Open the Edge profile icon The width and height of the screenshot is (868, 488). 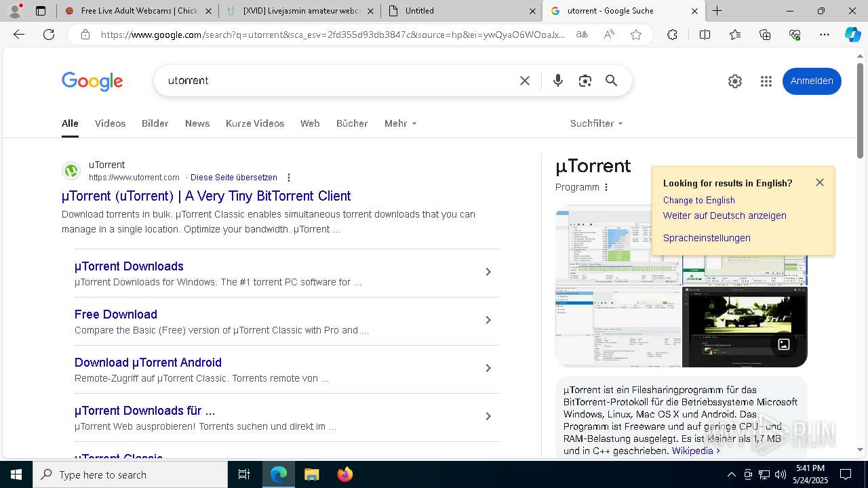click(x=15, y=11)
